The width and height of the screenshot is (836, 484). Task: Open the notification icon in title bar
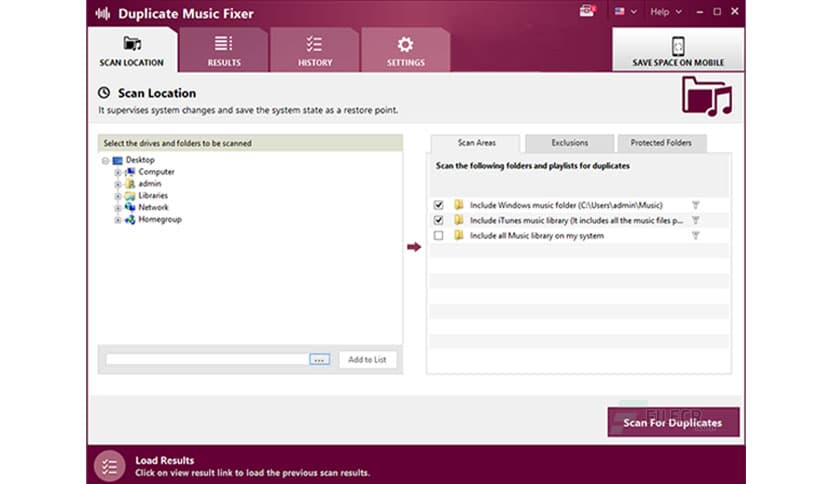(587, 11)
